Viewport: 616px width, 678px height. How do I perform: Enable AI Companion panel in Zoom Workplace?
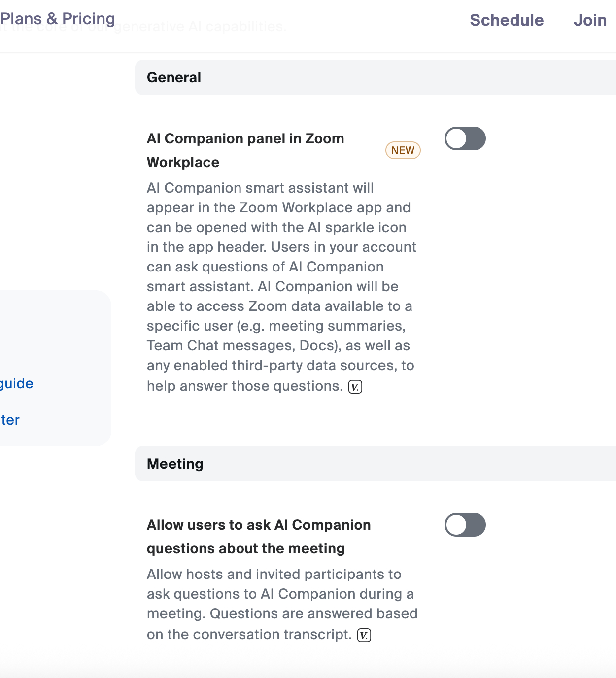click(x=465, y=138)
